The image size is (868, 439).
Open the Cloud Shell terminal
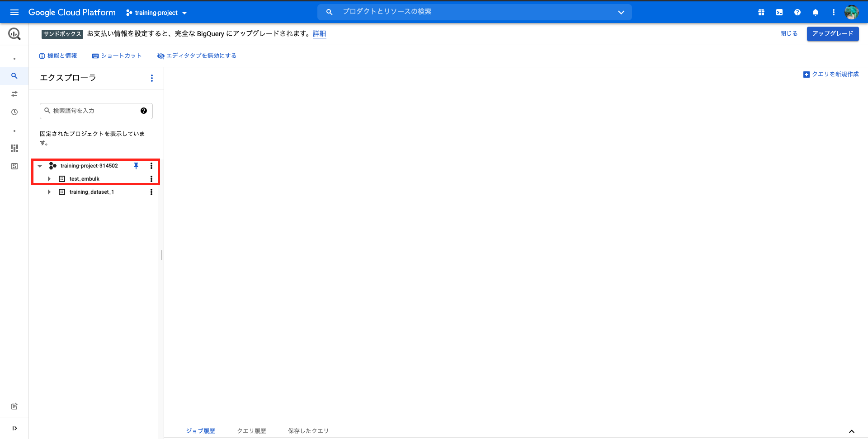pos(779,12)
